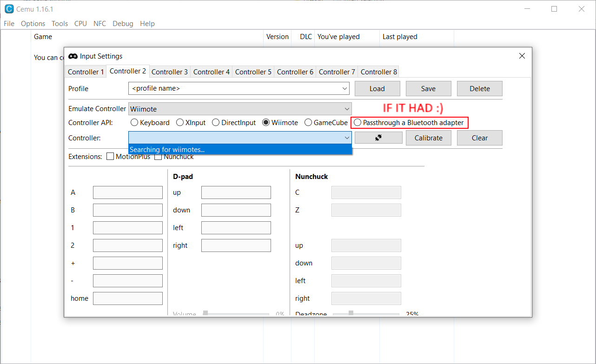The width and height of the screenshot is (596, 364).
Task: Adjust the Volume slider handle
Action: [205, 314]
